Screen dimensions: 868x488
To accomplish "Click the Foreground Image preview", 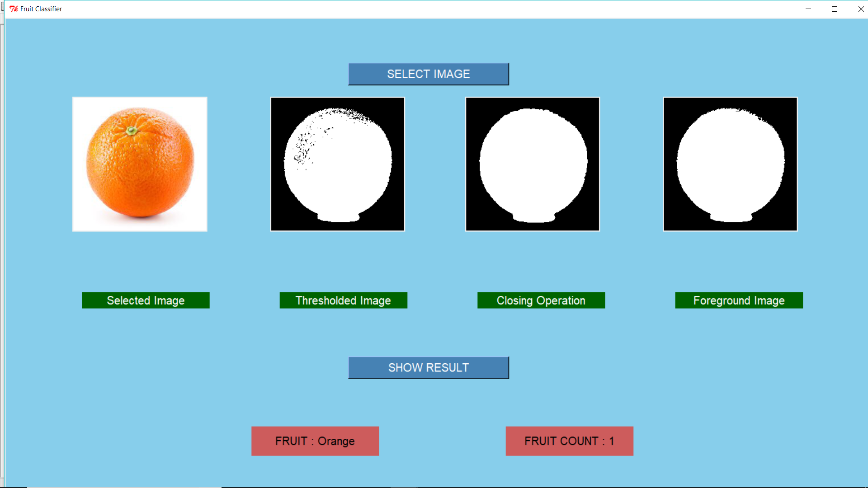I will pos(730,164).
